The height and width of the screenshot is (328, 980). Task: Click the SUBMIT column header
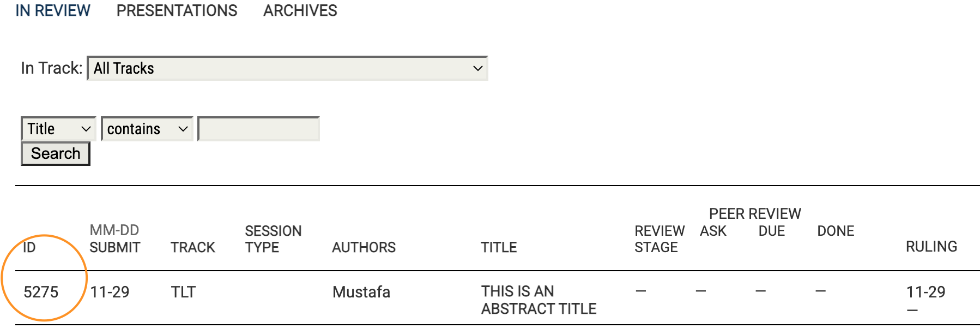point(115,247)
